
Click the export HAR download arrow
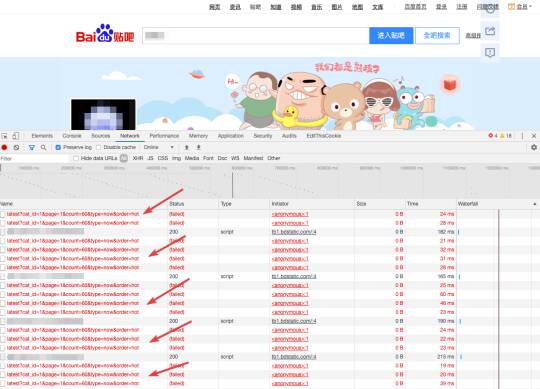[198, 147]
